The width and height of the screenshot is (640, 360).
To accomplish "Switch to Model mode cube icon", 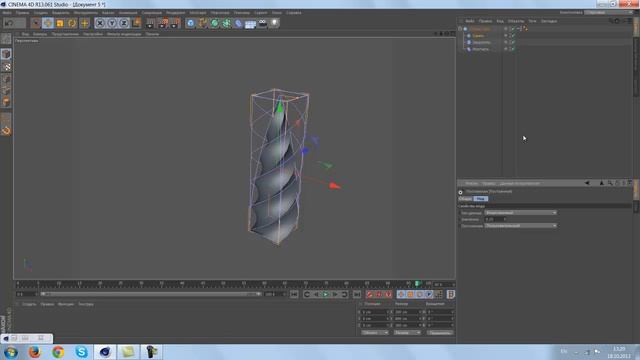I will (6, 54).
